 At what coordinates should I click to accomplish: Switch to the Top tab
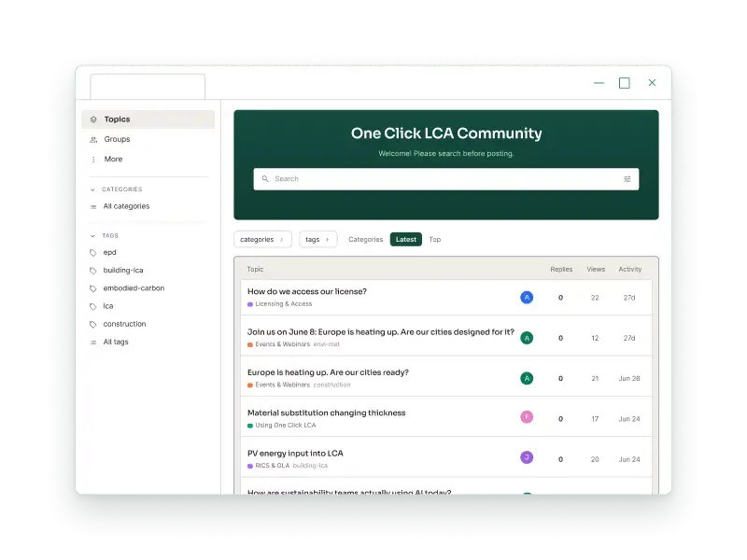click(435, 240)
